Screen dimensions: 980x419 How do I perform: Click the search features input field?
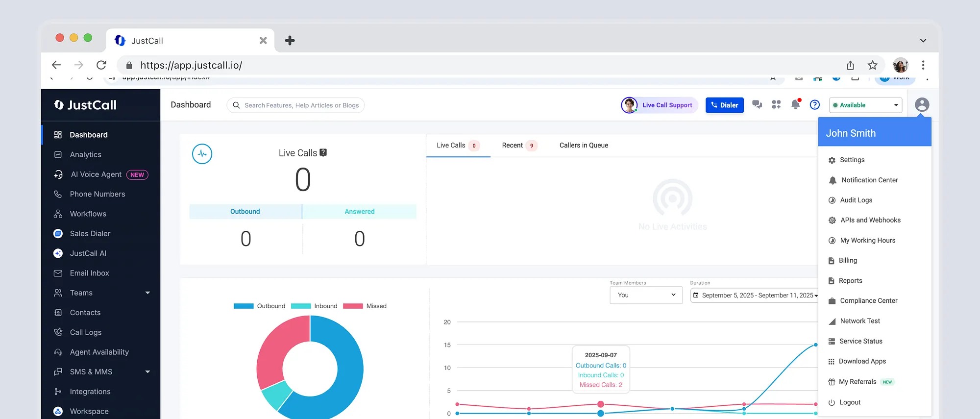[x=301, y=105]
